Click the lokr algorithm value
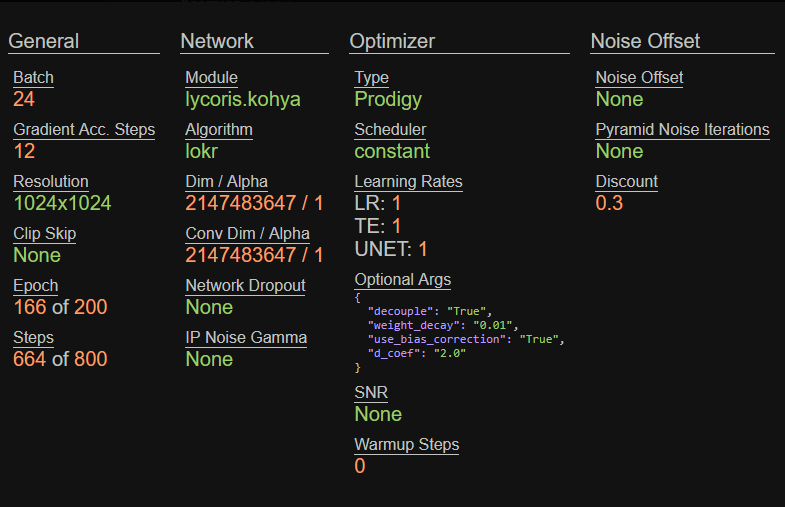 (x=202, y=151)
